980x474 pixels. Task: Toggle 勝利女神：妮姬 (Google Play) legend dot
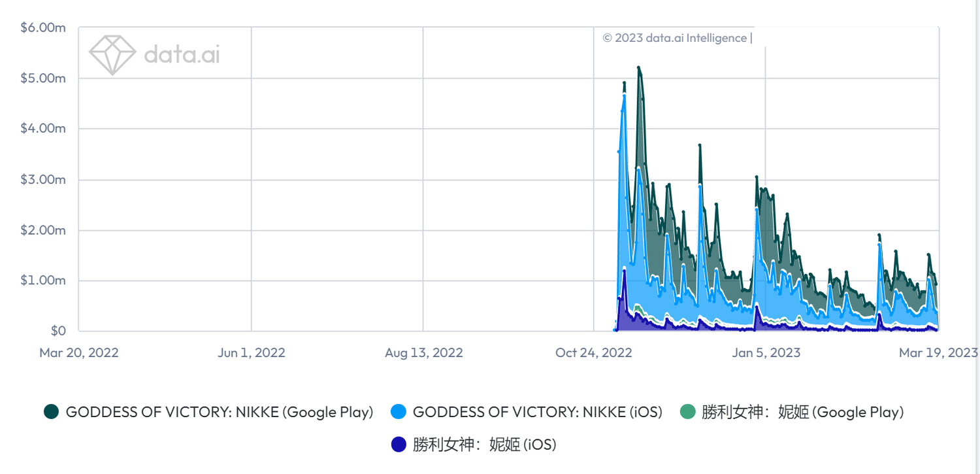click(x=687, y=412)
